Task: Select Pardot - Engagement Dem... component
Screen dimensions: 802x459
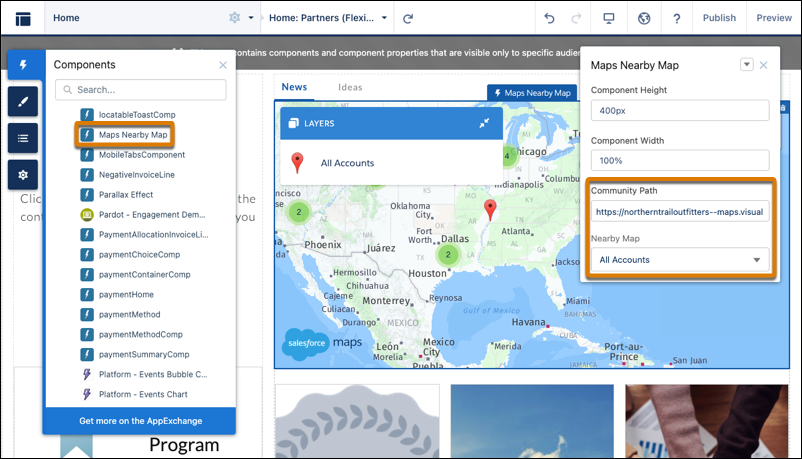Action: pos(143,214)
